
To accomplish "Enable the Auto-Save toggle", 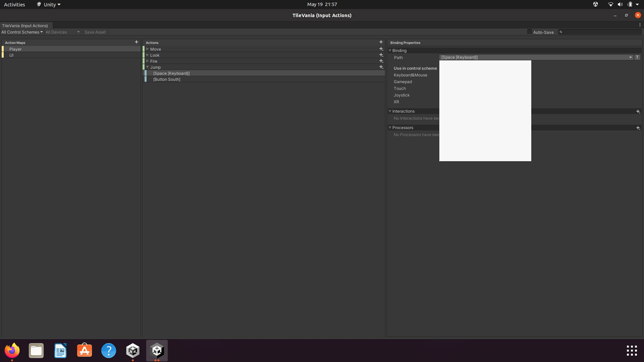I will coord(529,32).
